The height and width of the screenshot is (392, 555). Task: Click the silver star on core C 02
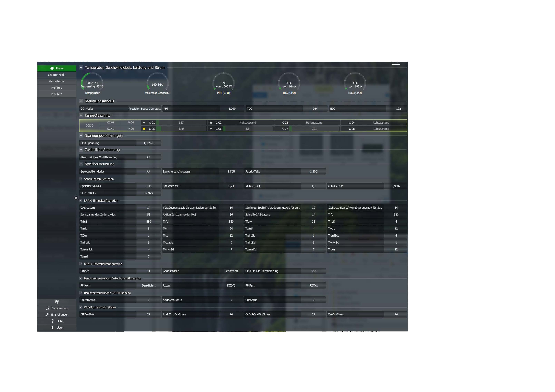tap(211, 122)
